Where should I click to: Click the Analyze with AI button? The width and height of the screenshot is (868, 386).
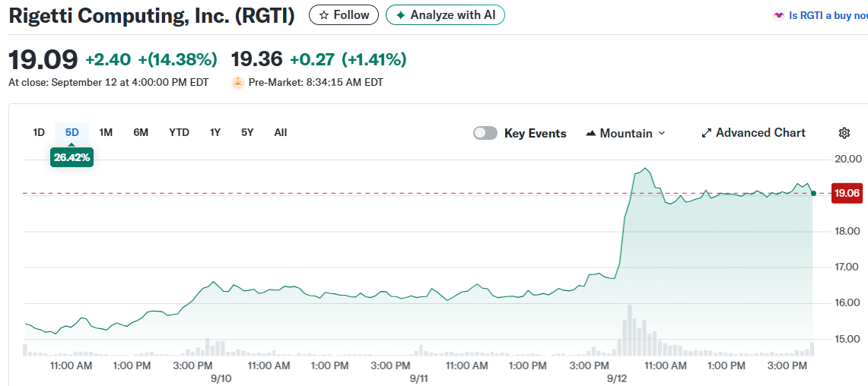pos(445,15)
